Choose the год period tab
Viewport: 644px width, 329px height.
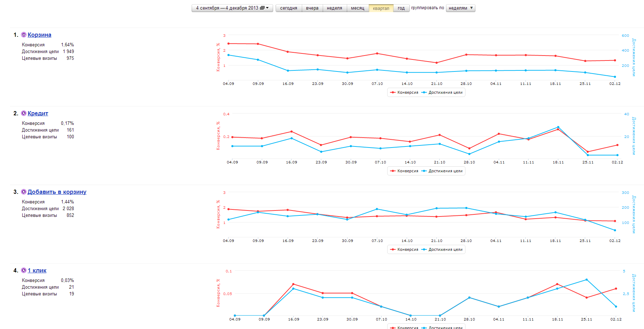click(401, 8)
